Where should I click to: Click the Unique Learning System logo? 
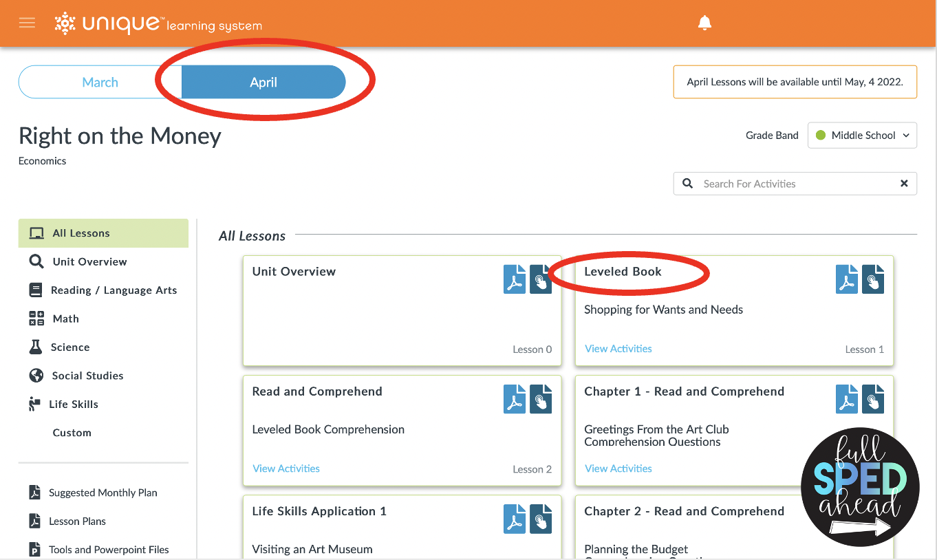pyautogui.click(x=158, y=23)
